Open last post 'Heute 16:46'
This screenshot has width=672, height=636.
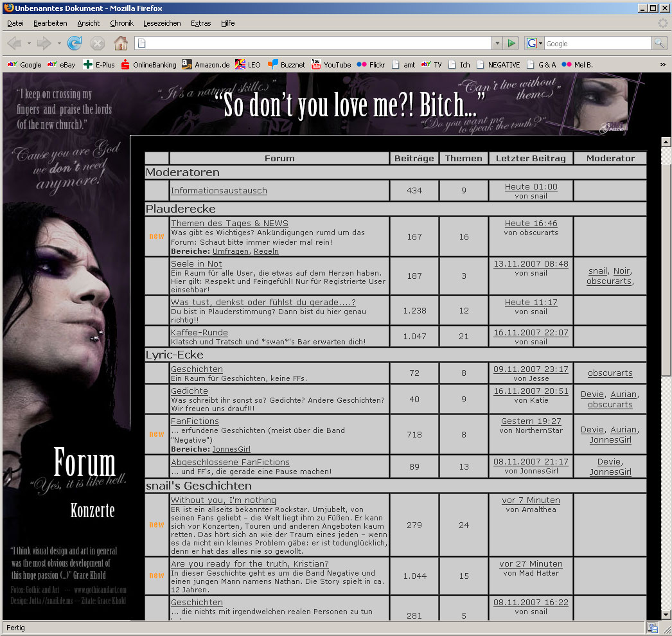[x=531, y=224]
